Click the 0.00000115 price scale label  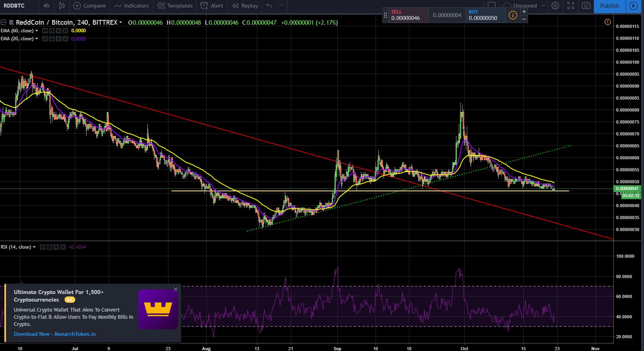click(x=627, y=26)
